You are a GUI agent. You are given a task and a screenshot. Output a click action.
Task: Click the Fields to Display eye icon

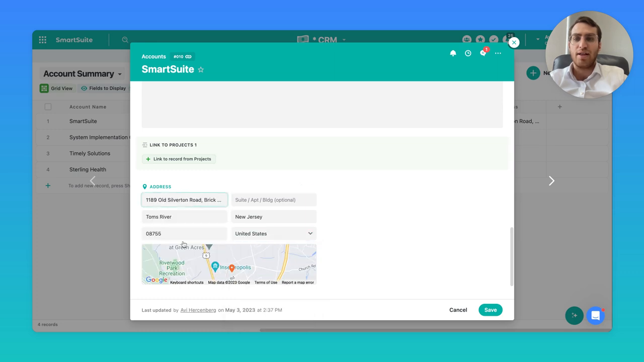coord(84,88)
